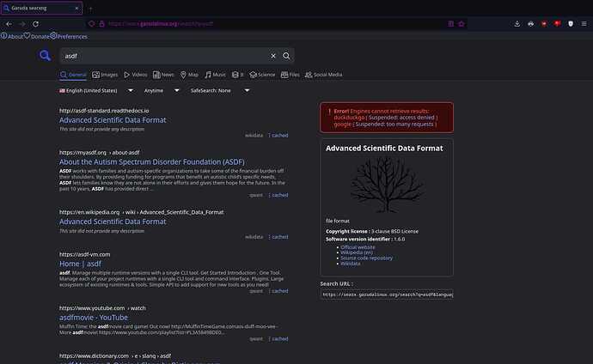This screenshot has height=364, width=593.
Task: Click the Source code repository link
Action: tap(366, 258)
